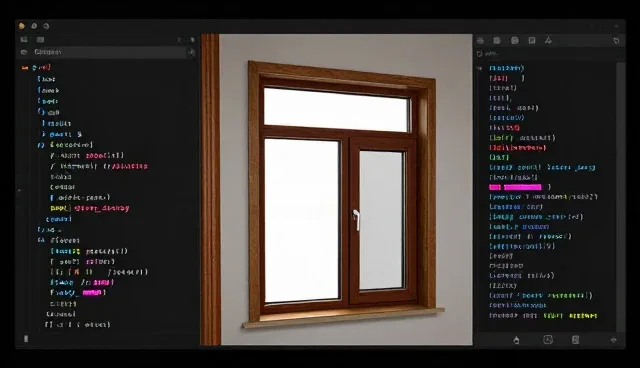Click the square icon in right panel toolbar

[532, 40]
